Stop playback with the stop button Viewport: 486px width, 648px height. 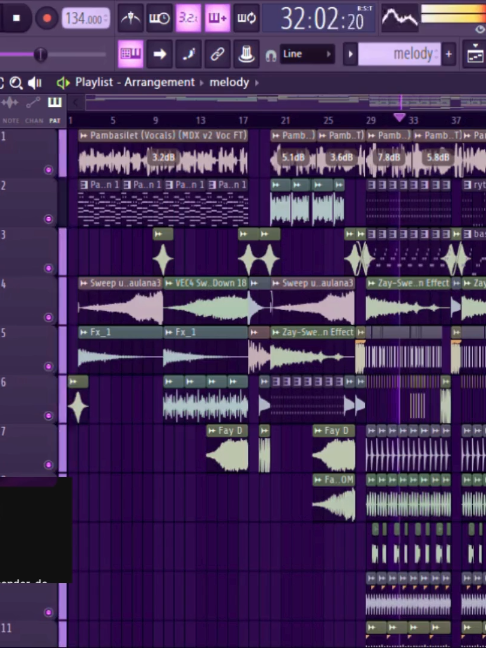coord(16,18)
